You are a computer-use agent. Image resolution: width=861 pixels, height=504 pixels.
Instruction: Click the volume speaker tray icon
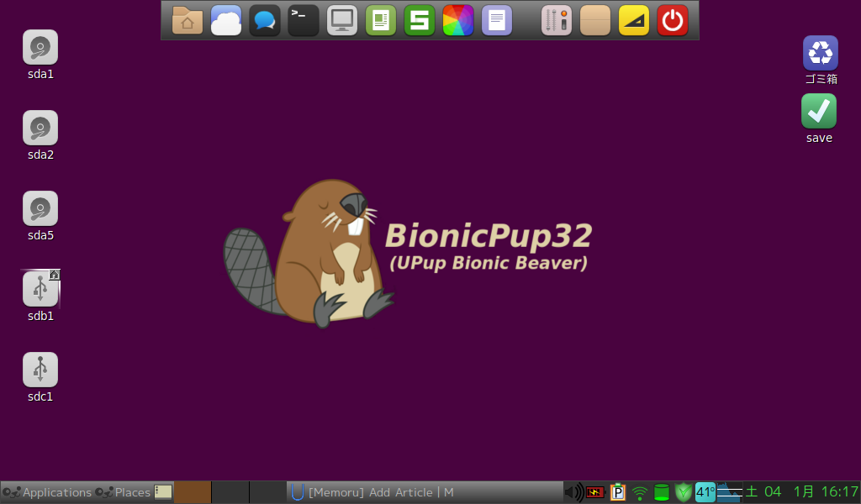pos(573,492)
